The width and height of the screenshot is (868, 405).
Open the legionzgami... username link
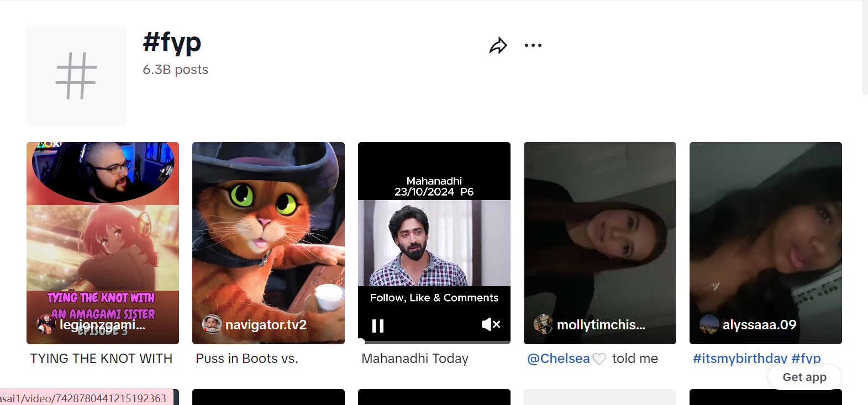coord(102,325)
